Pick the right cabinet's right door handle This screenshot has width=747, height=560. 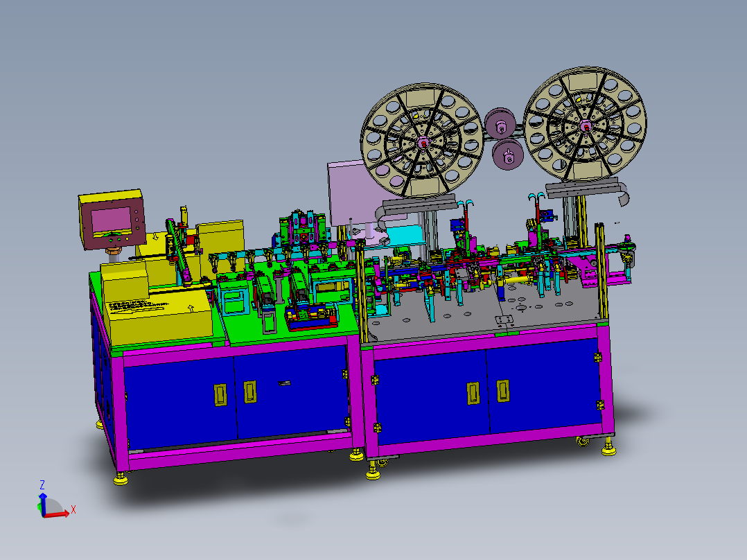tap(502, 390)
